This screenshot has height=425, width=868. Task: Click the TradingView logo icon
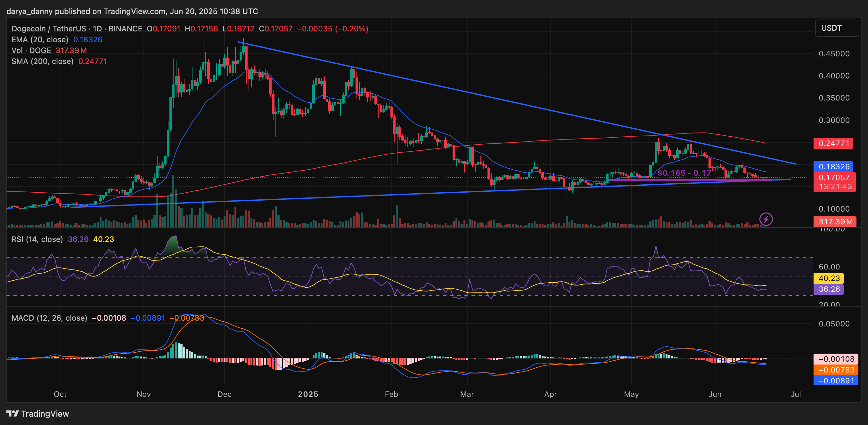[13, 413]
